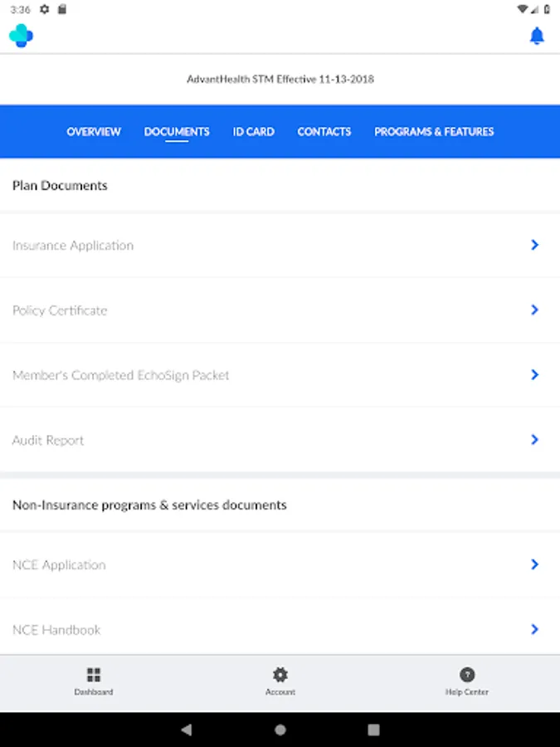Open Audit Report chevron arrow
The image size is (560, 747).
535,440
